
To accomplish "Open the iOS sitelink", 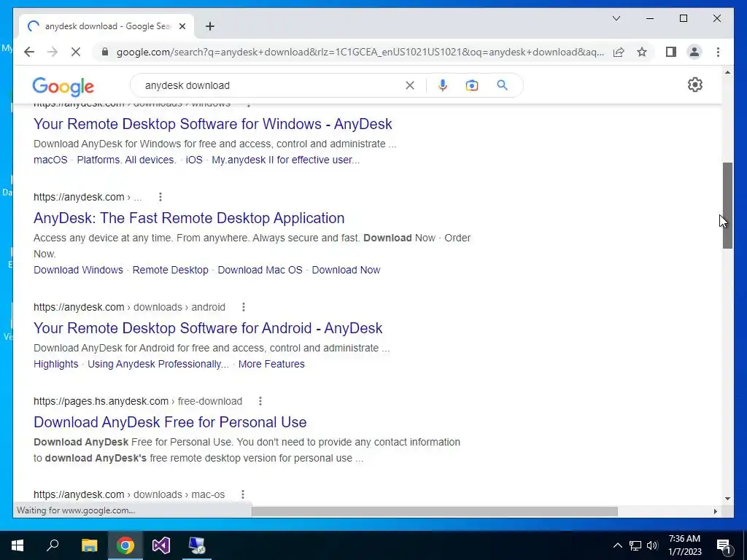I will coord(194,160).
